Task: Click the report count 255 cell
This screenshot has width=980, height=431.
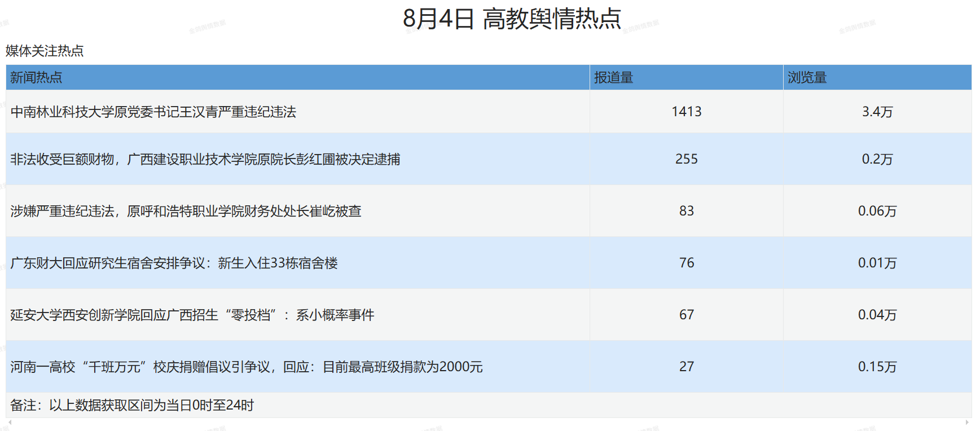Action: point(686,159)
